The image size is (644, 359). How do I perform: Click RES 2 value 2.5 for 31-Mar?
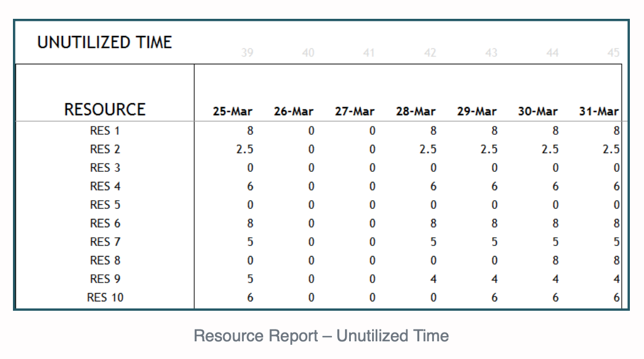(x=611, y=149)
